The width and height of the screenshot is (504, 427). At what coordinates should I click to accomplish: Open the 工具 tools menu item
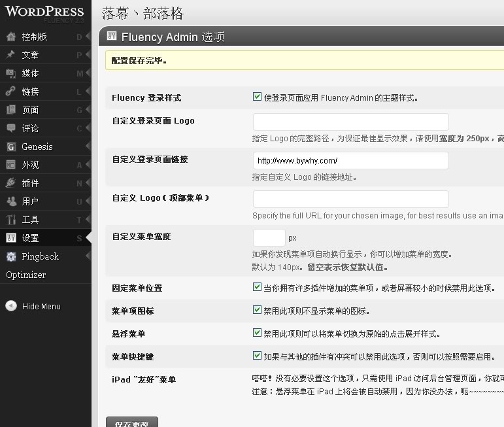[x=31, y=220]
